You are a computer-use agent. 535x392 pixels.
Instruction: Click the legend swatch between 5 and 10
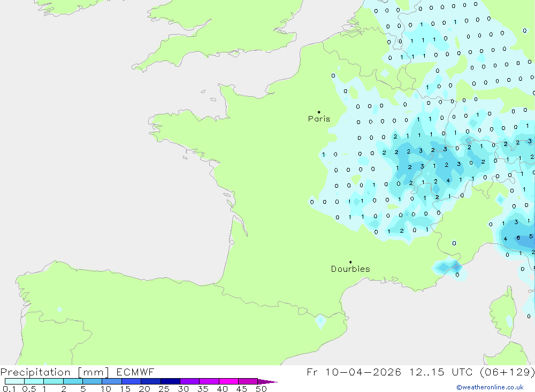click(92, 381)
